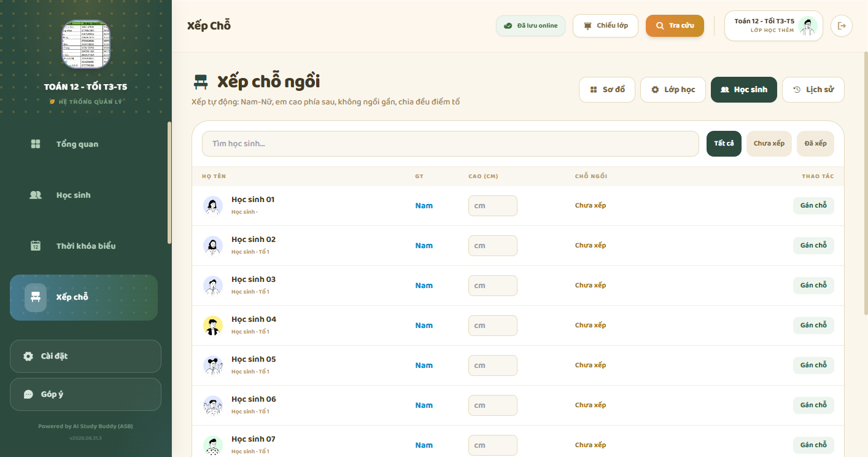Click the CAO (CM) column header
Screen dimensions: 868x457
click(x=483, y=176)
